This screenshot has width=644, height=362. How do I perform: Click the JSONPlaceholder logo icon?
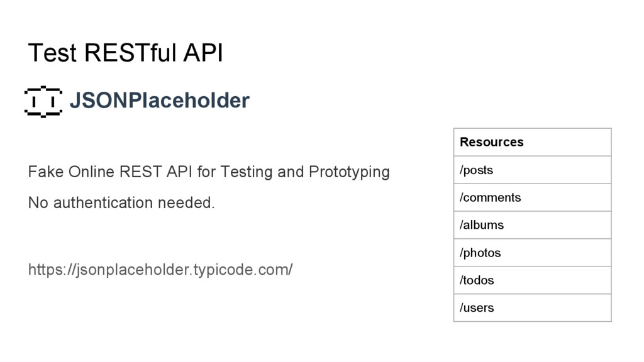(x=43, y=101)
